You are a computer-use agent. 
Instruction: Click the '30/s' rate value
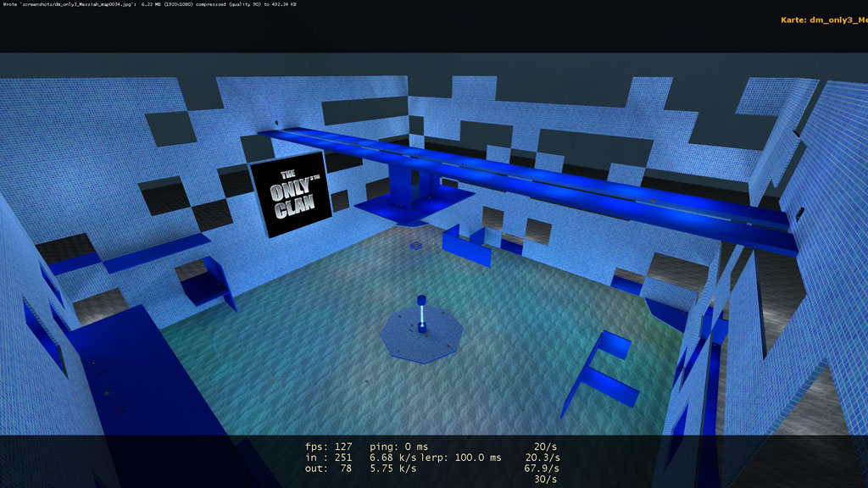[546, 480]
